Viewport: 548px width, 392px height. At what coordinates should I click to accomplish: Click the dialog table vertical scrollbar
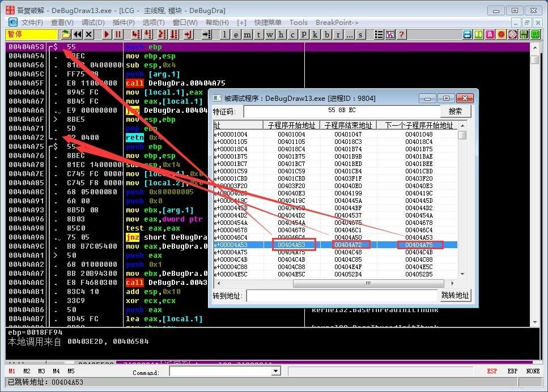pyautogui.click(x=462, y=199)
